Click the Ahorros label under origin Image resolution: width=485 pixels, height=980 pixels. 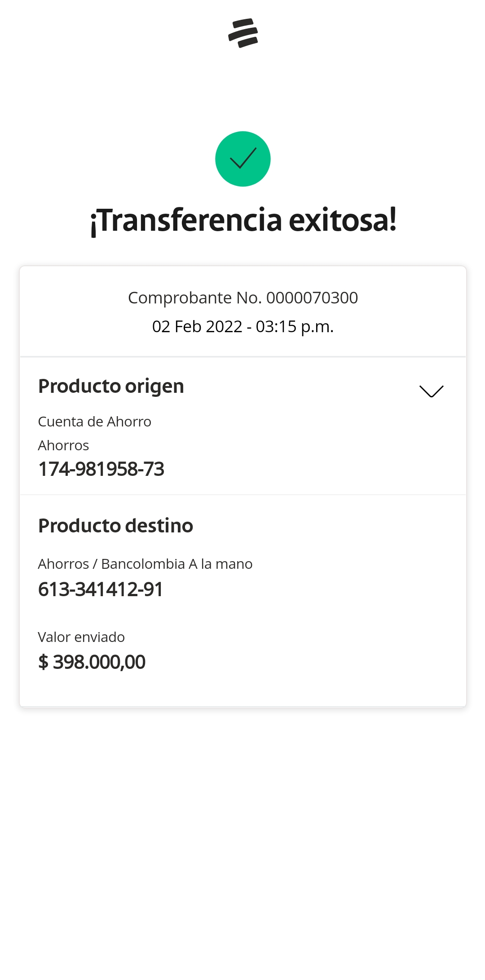[63, 445]
